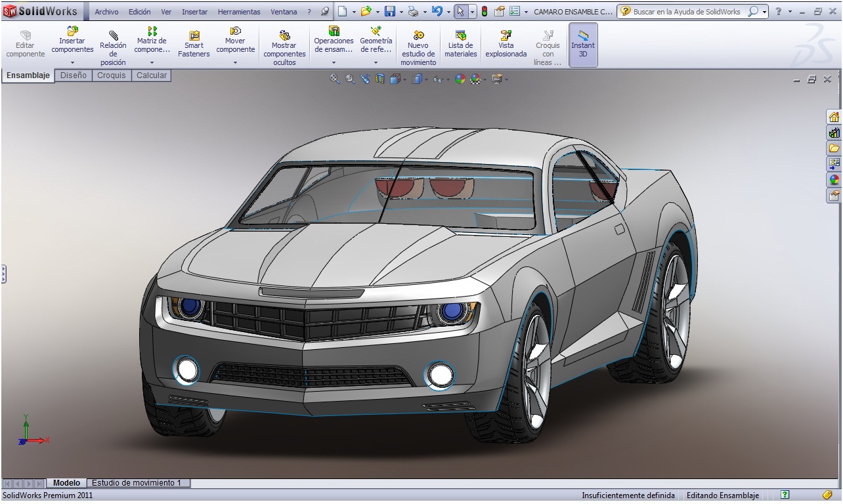Create a Vista explosionada
The height and width of the screenshot is (504, 843).
pyautogui.click(x=506, y=43)
